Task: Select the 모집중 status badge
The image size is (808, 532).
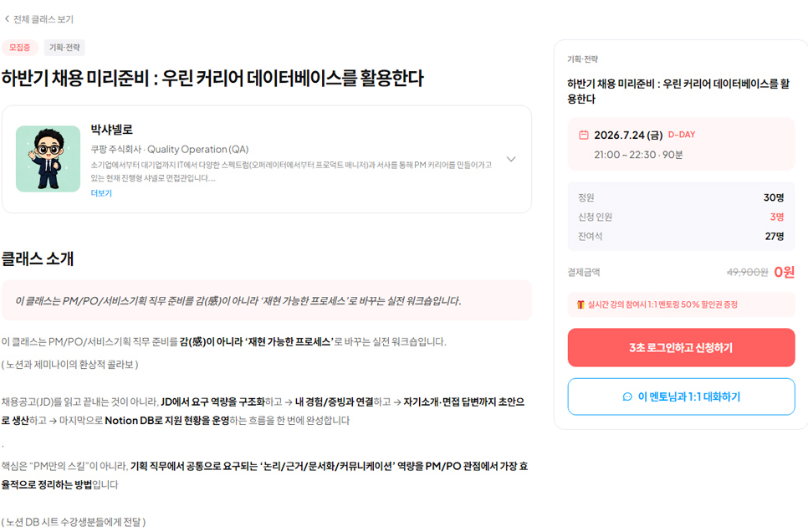Action: (19, 48)
